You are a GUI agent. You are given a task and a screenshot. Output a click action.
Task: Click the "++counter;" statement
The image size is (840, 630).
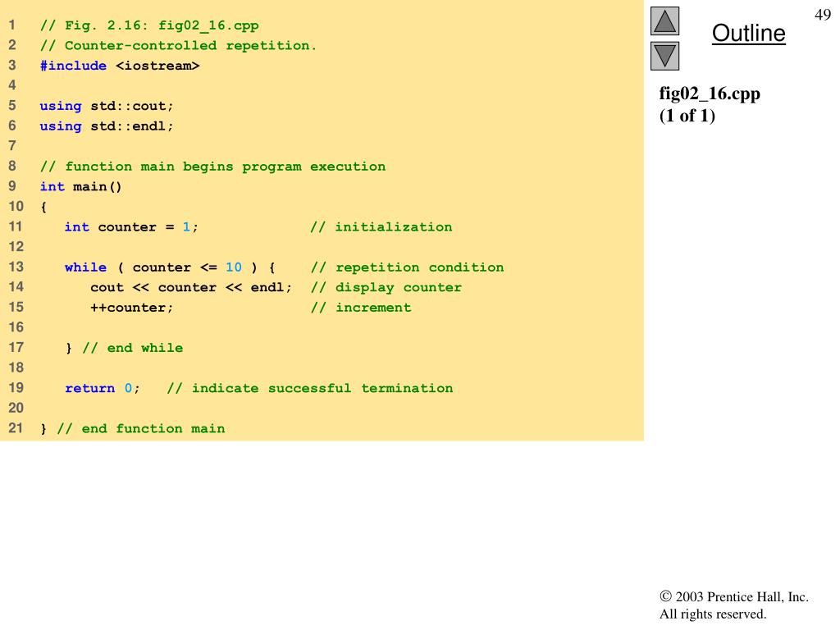point(132,308)
